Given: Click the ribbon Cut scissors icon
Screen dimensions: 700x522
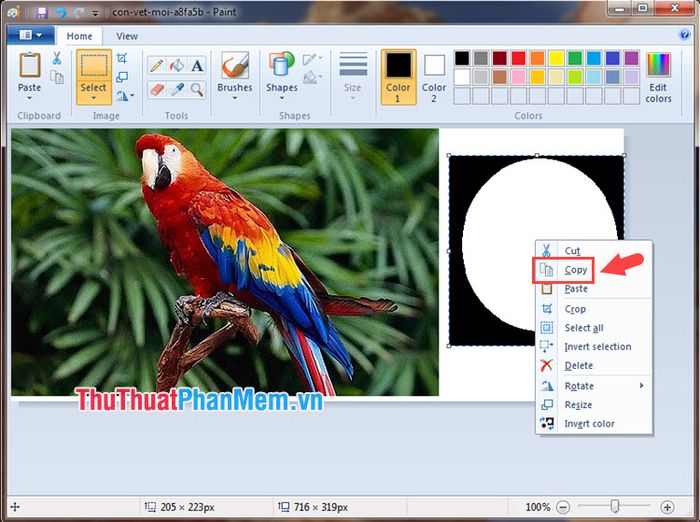Looking at the screenshot, I should [57, 58].
